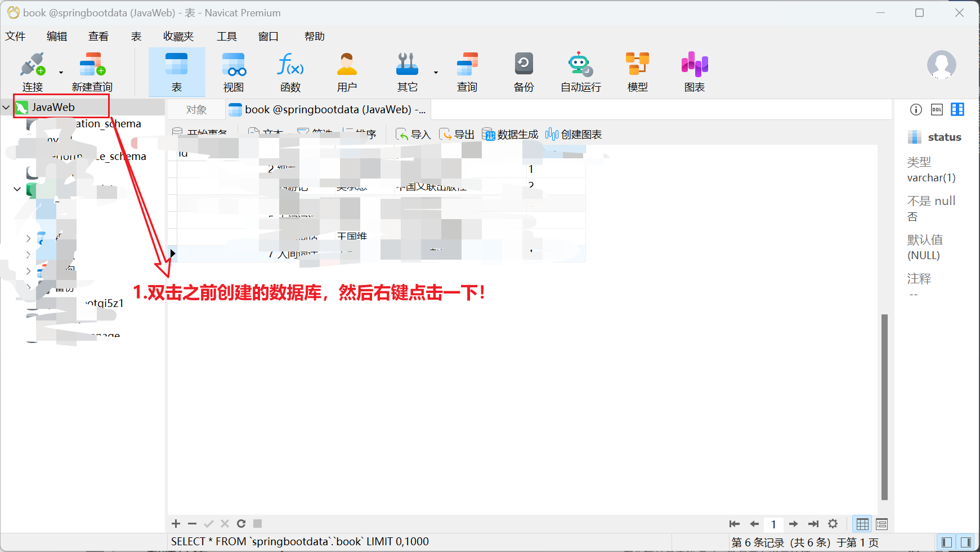The width and height of the screenshot is (980, 552).
Task: Click the 创建图表 button
Action: [x=574, y=134]
